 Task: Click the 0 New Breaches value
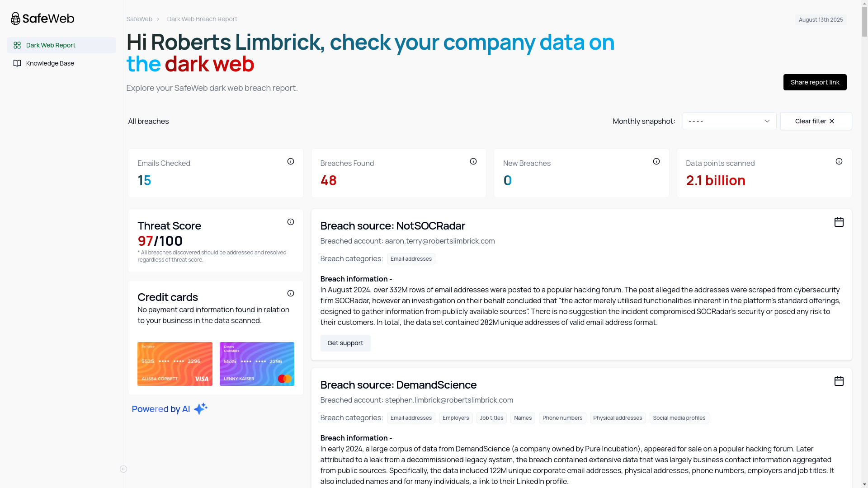coord(508,180)
